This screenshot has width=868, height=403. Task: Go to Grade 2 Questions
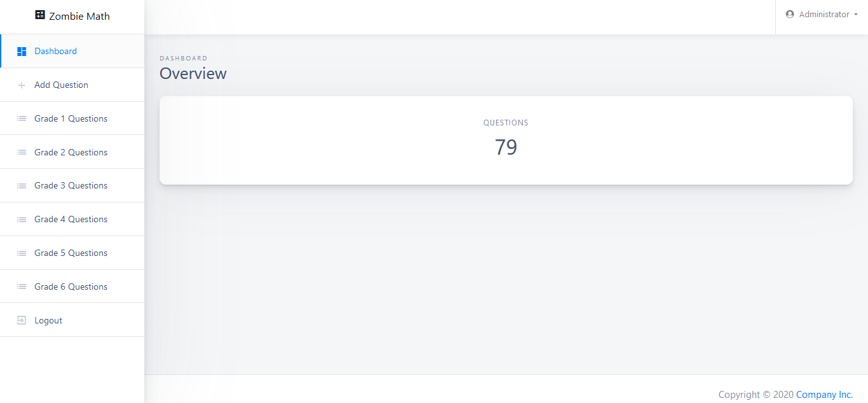71,153
